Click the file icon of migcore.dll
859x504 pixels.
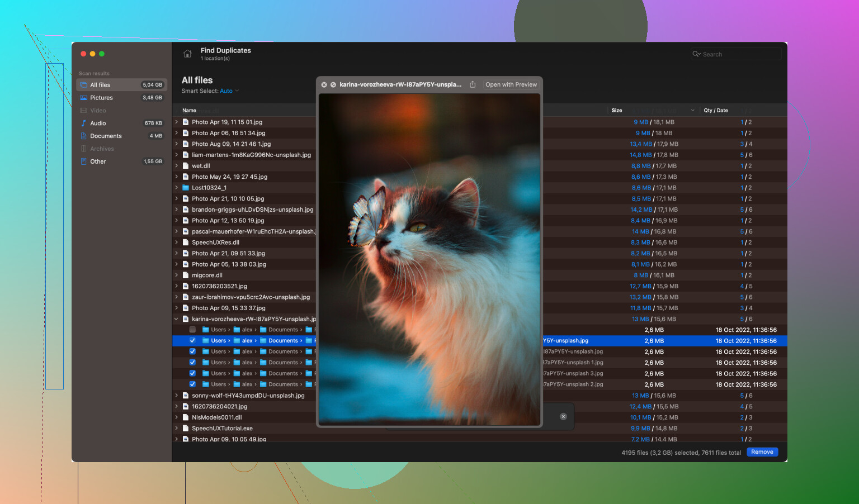click(x=186, y=275)
